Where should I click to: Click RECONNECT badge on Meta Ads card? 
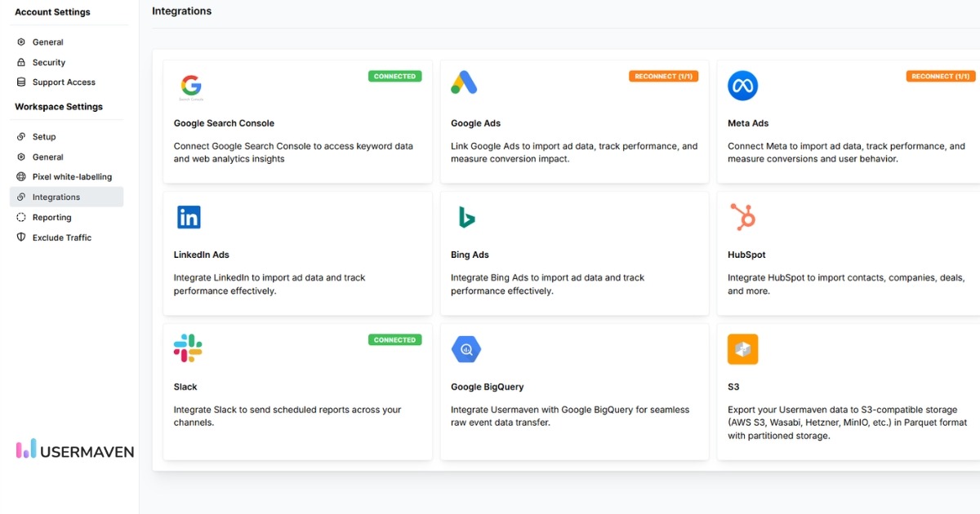tap(940, 76)
